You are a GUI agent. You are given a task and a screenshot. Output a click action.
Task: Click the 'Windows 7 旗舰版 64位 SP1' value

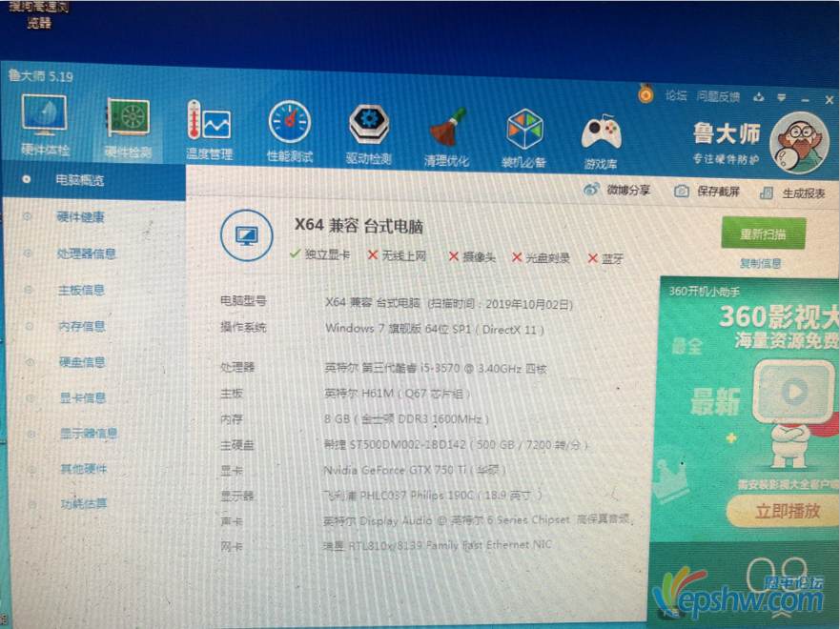click(398, 328)
